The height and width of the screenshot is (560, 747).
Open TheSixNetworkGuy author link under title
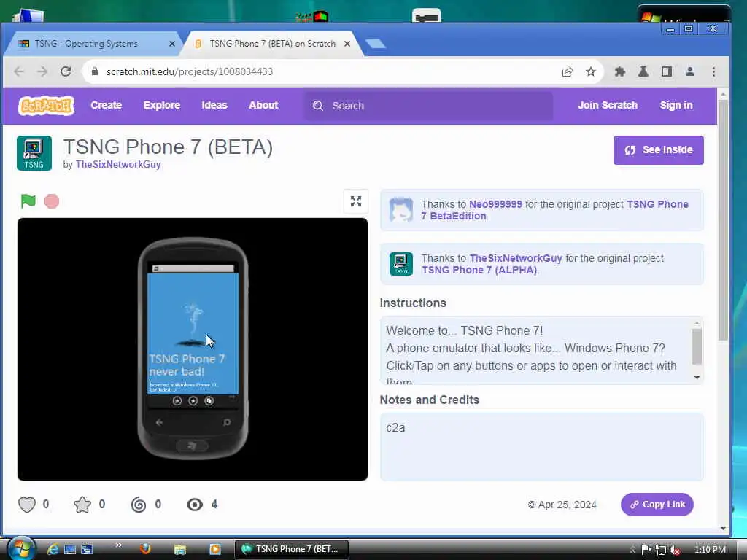click(118, 164)
